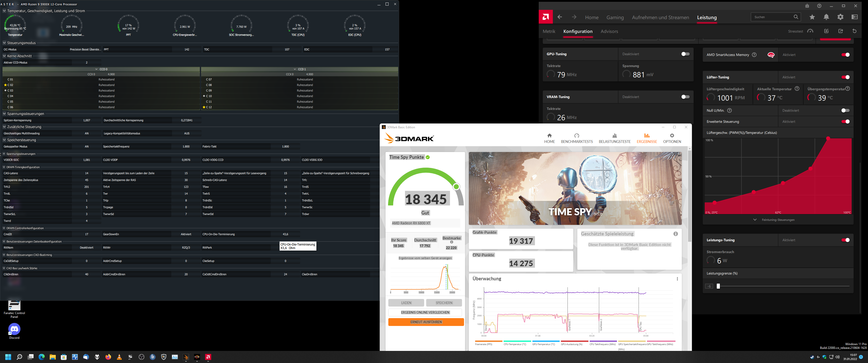The image size is (868, 363).
Task: Open favorites star icon in Radeon header
Action: [x=812, y=17]
